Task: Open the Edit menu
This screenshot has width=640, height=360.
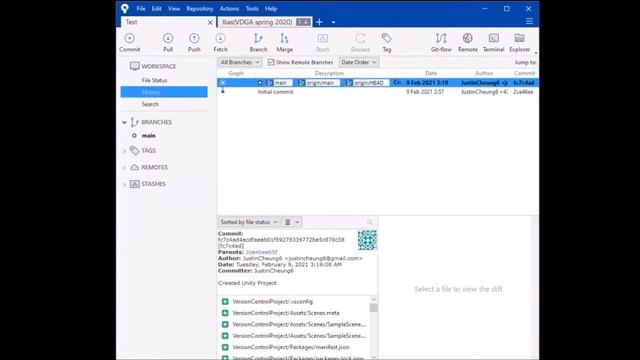Action: (157, 9)
